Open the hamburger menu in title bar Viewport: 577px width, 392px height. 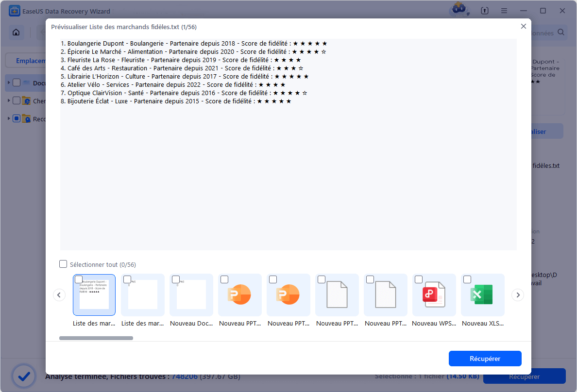pyautogui.click(x=504, y=11)
